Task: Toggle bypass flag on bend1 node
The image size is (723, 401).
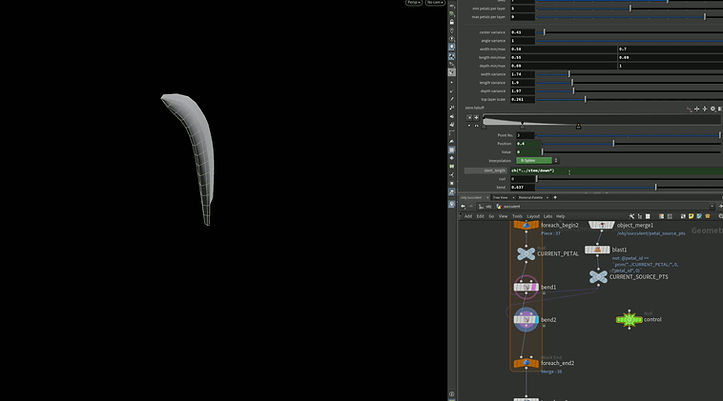Action: click(x=517, y=287)
